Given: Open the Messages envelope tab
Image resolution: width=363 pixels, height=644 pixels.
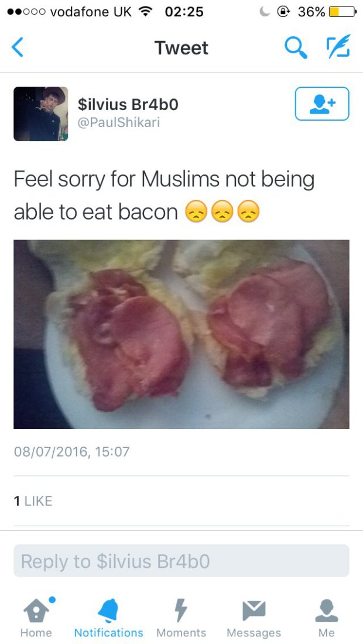Looking at the screenshot, I should click(254, 617).
